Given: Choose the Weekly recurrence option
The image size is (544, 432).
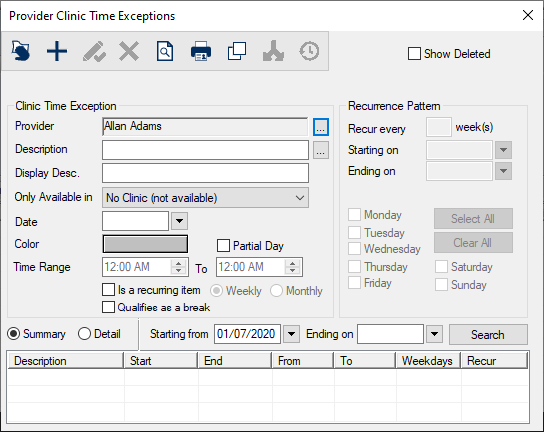Looking at the screenshot, I should coord(216,291).
